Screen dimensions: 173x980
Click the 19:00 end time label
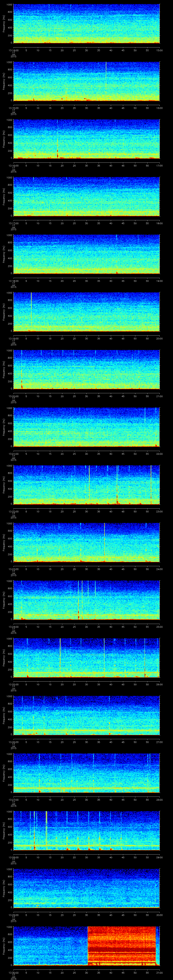pyautogui.click(x=159, y=281)
